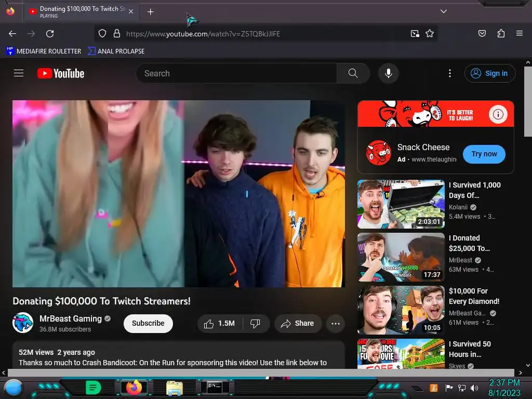
Task: Click the Skyes channel name
Action: [x=457, y=366]
